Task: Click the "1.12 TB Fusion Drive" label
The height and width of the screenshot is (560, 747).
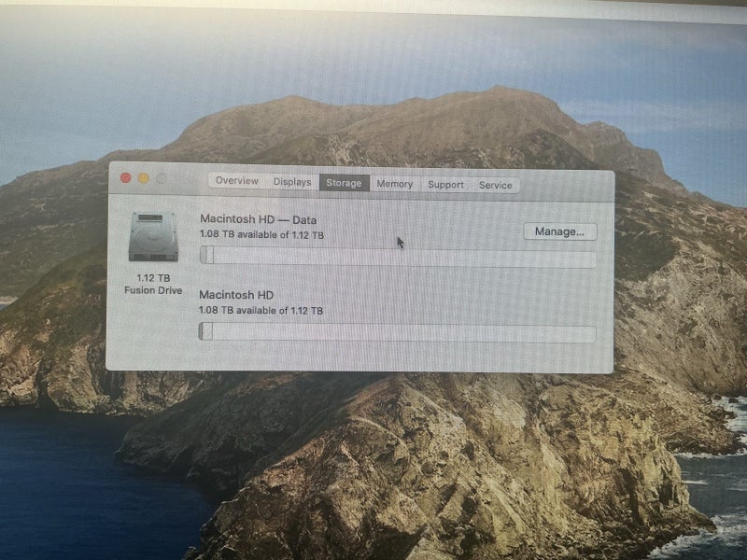Action: point(153,285)
